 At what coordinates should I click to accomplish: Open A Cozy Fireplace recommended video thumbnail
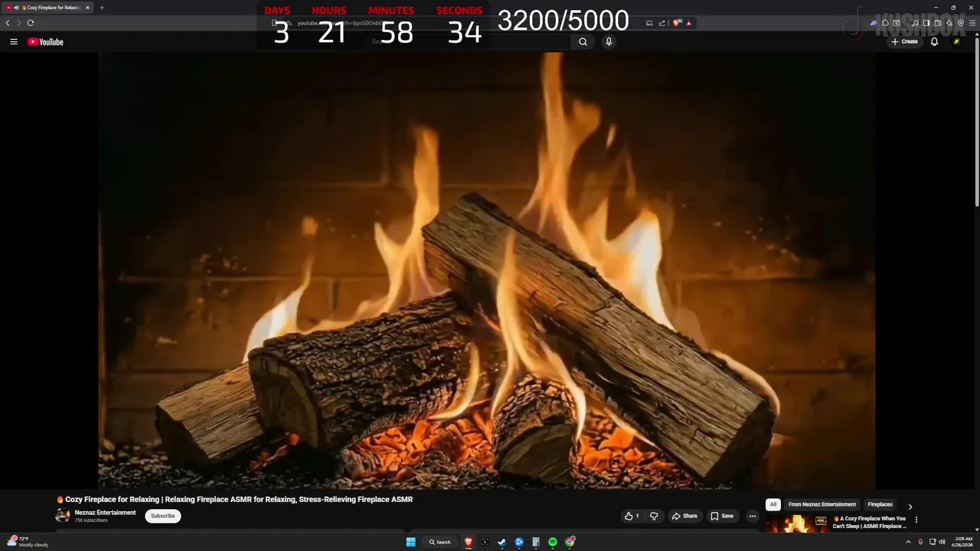pos(797,523)
